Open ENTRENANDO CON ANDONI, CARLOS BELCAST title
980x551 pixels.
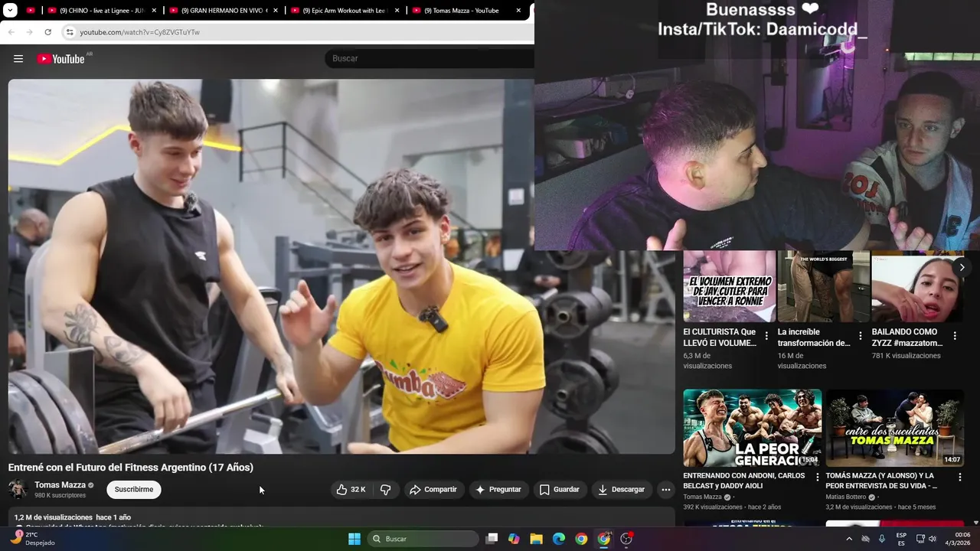744,481
